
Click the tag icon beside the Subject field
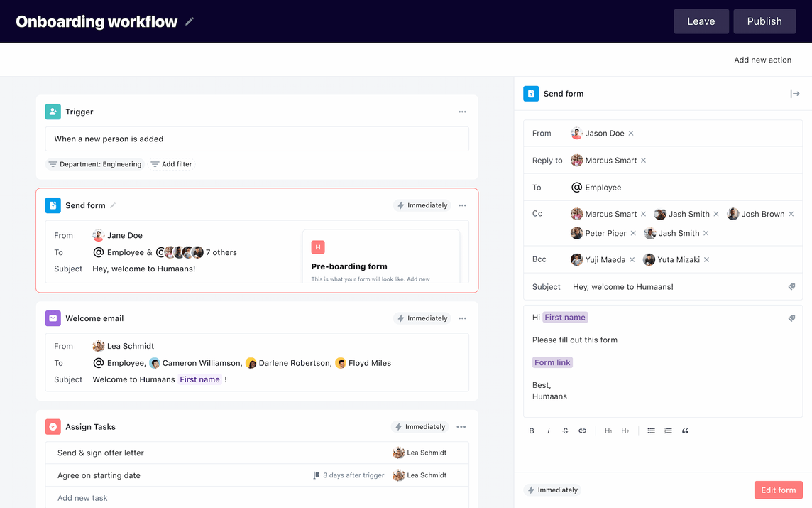click(792, 286)
